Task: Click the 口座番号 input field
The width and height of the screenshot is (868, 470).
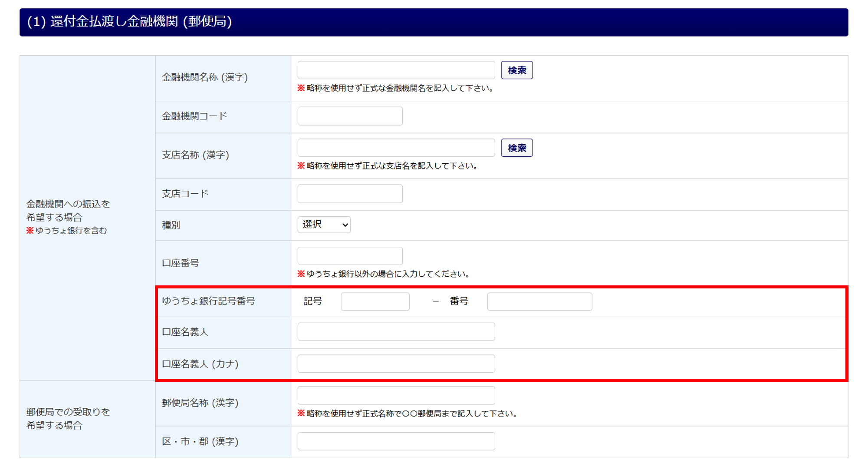Action: point(350,256)
